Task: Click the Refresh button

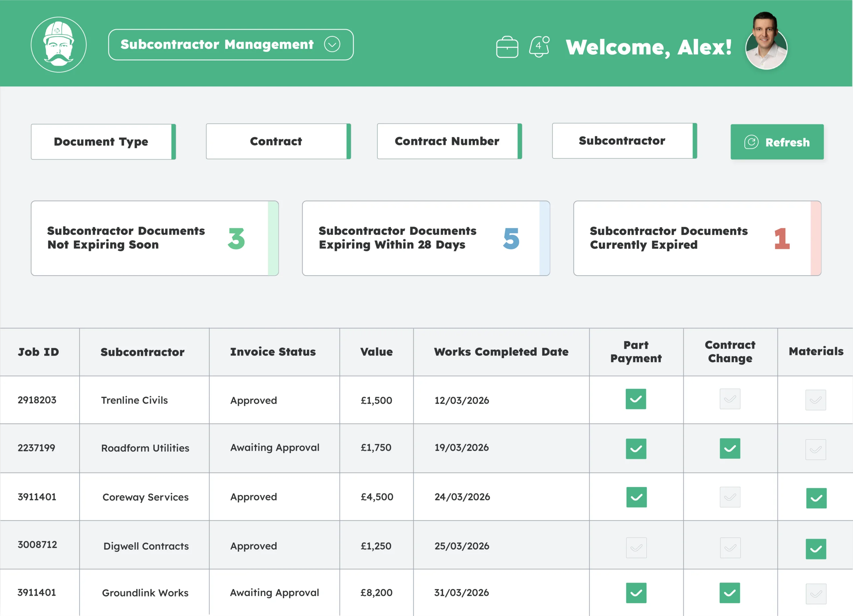Action: pyautogui.click(x=777, y=142)
